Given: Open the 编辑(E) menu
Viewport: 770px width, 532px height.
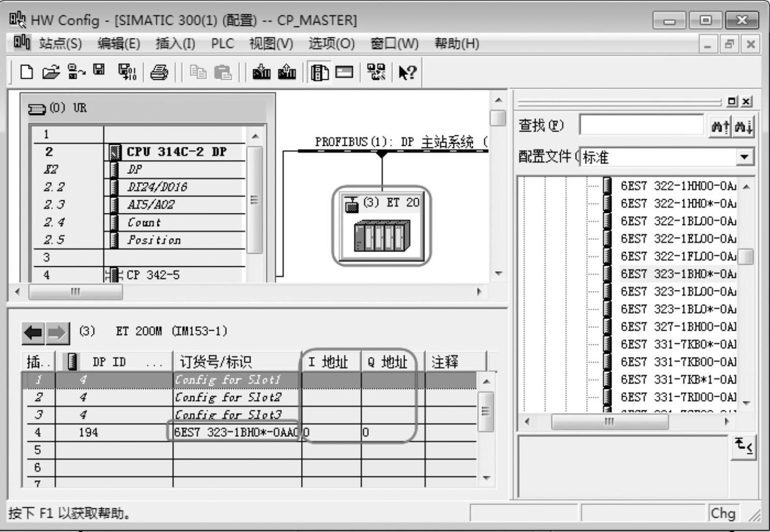Looking at the screenshot, I should (x=119, y=43).
